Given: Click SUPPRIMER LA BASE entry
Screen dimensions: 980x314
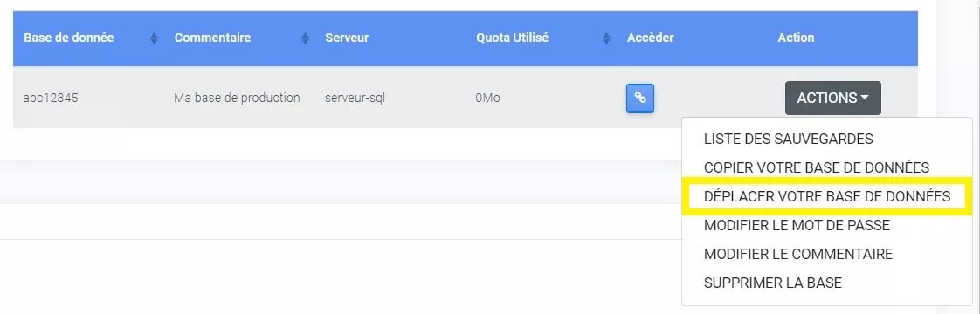Looking at the screenshot, I should (772, 283).
